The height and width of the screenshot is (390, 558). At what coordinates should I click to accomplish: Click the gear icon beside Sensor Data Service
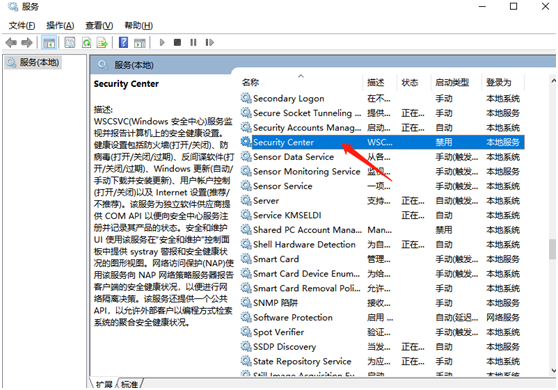(x=246, y=156)
